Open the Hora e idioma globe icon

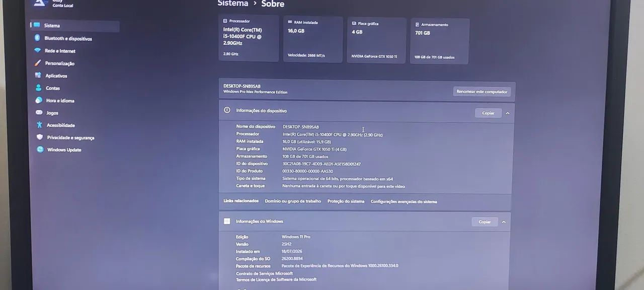click(x=39, y=100)
